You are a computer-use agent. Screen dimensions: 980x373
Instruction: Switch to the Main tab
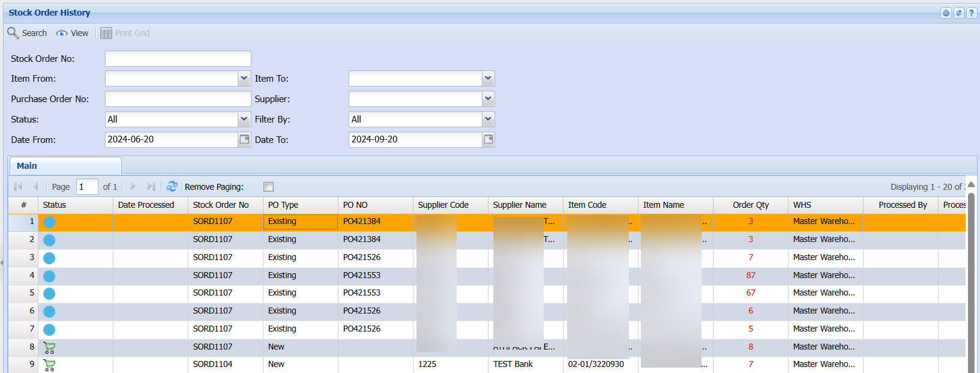pyautogui.click(x=27, y=166)
